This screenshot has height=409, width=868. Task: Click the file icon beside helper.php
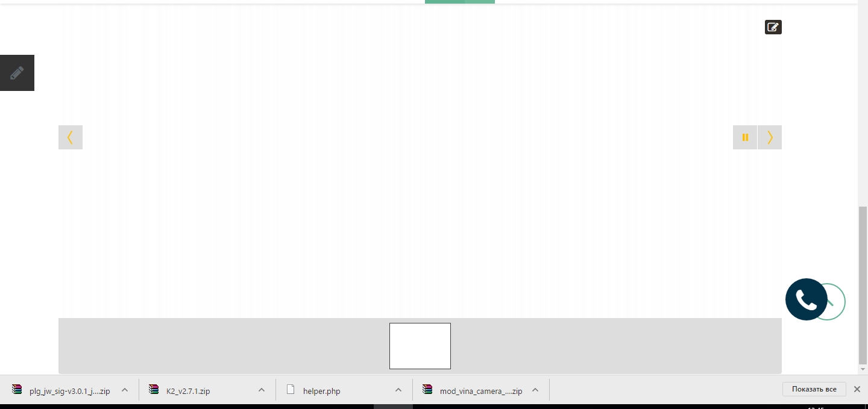click(x=291, y=390)
